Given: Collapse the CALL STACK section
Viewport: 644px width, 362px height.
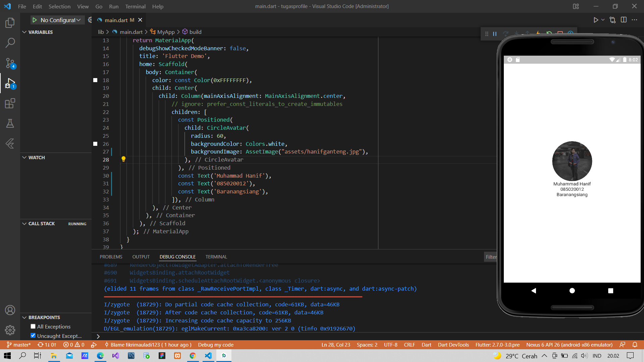Looking at the screenshot, I should pos(24,224).
